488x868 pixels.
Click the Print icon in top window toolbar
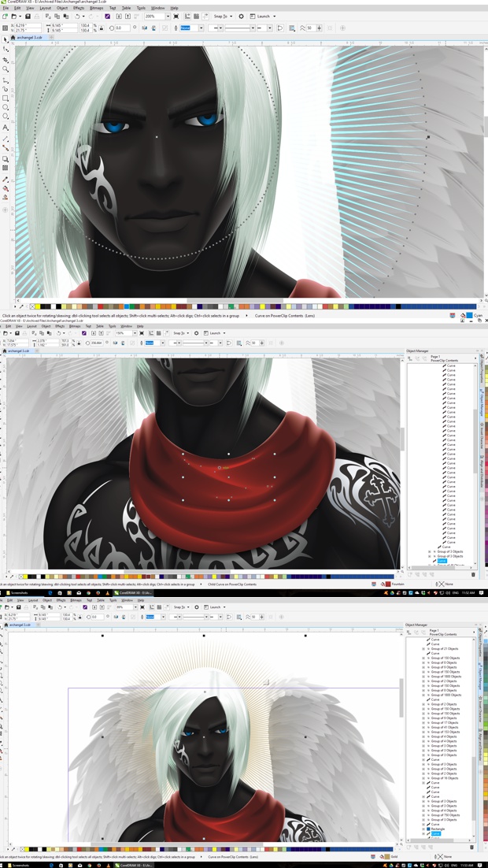[x=35, y=17]
